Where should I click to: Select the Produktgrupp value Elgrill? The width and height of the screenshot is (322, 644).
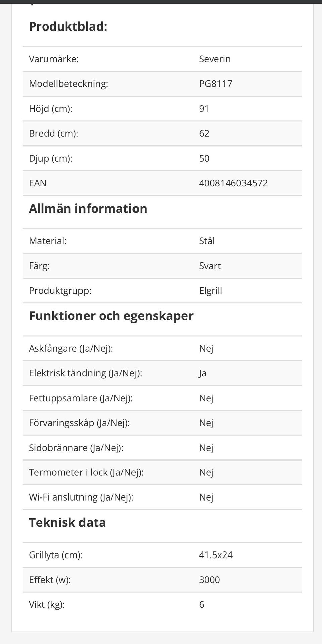click(210, 291)
